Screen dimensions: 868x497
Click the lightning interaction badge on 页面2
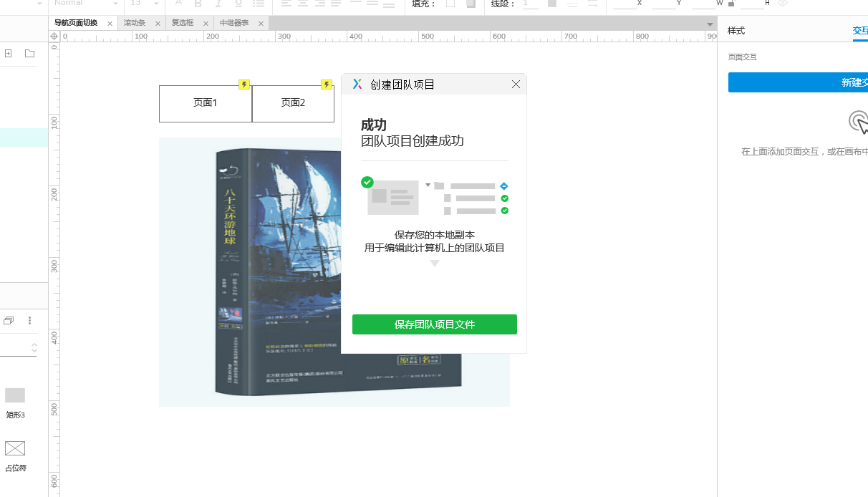coord(327,85)
